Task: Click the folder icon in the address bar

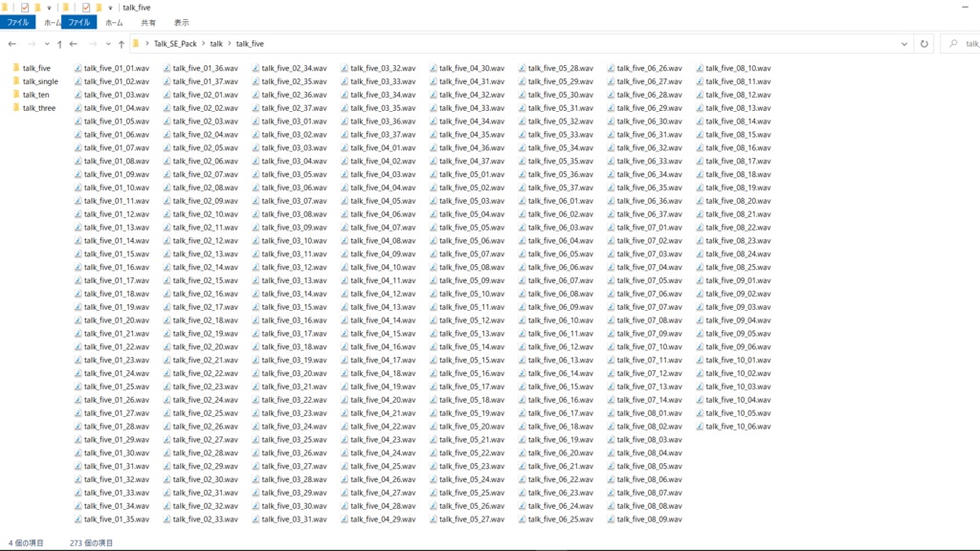Action: [136, 44]
